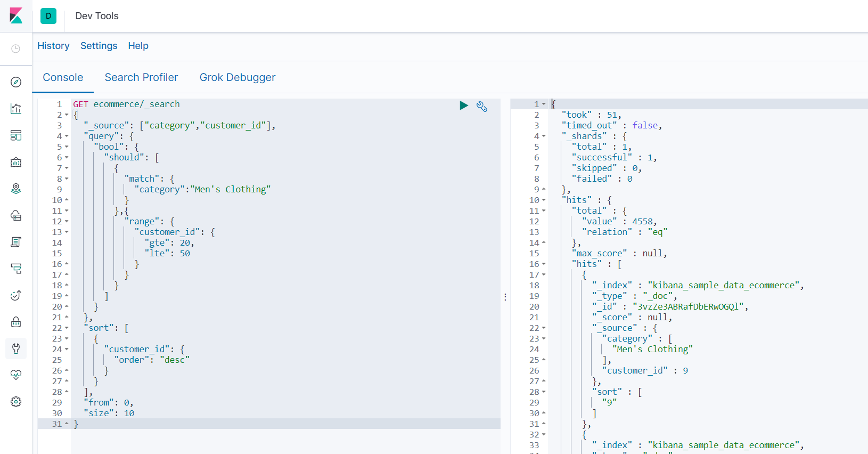Open Discover compass icon in sidebar
The image size is (868, 454).
16,82
